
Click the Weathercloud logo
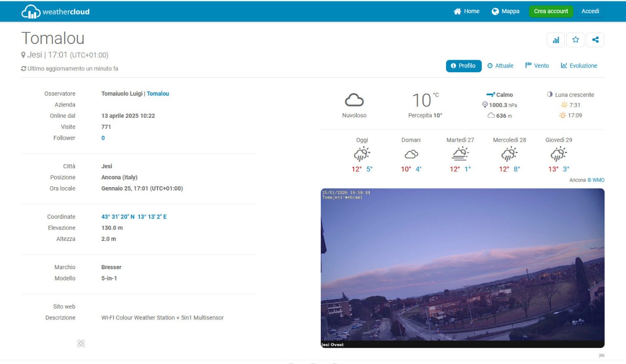(55, 12)
